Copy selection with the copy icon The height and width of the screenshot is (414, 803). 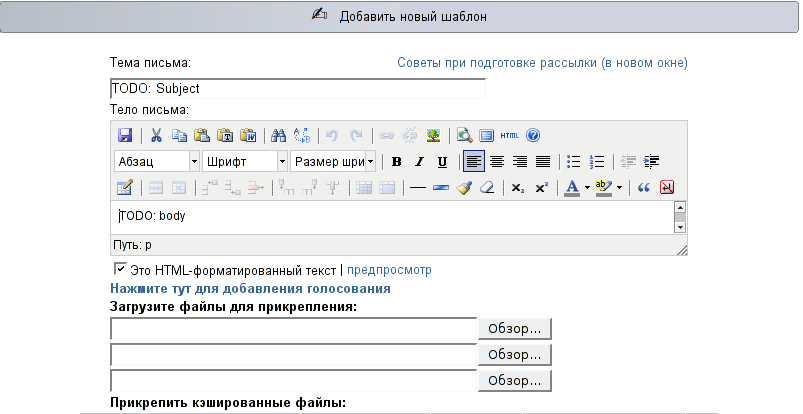[179, 135]
